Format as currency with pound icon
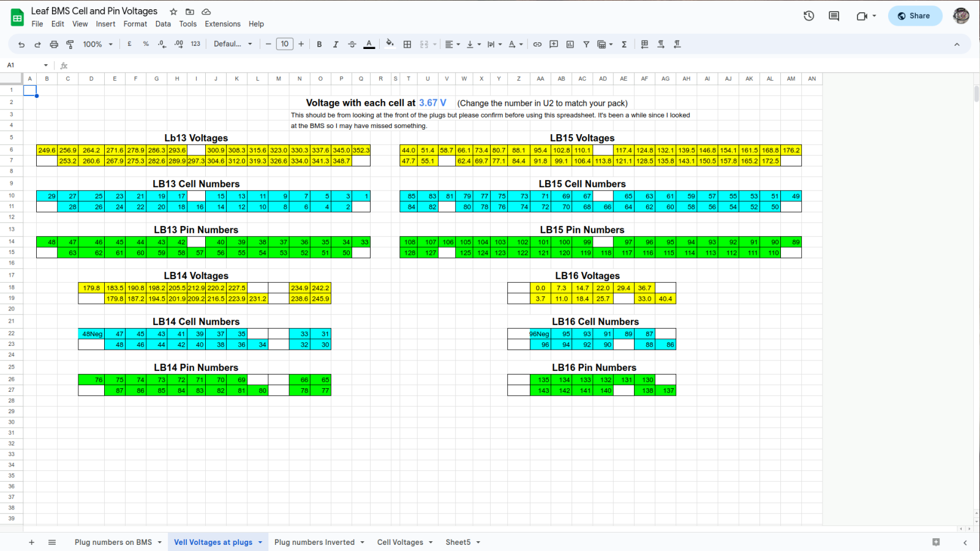 pos(129,44)
